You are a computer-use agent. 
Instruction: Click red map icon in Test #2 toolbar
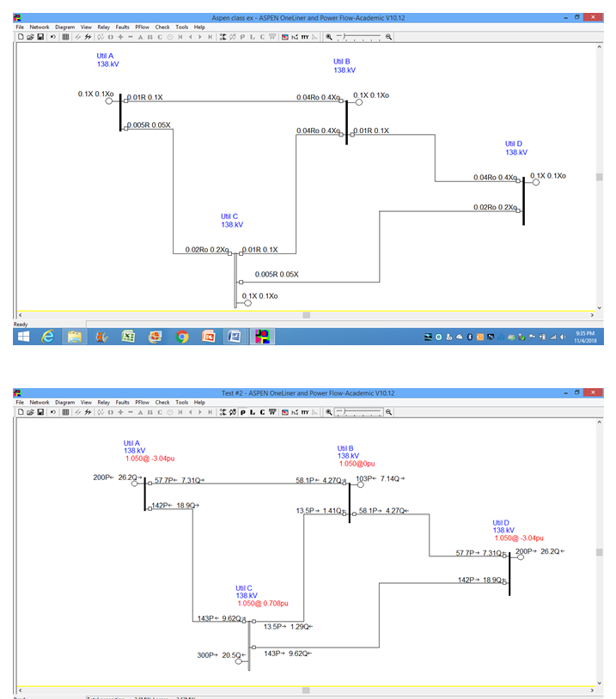(285, 412)
